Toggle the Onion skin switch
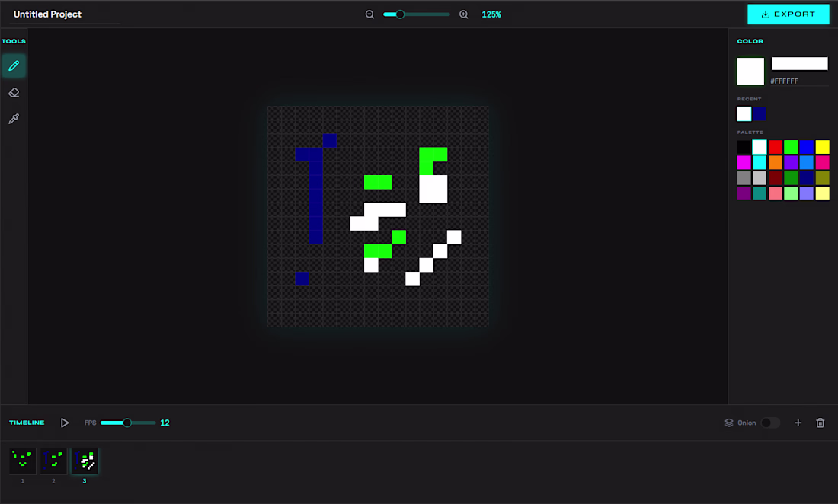Viewport: 838px width, 504px height. pyautogui.click(x=770, y=423)
